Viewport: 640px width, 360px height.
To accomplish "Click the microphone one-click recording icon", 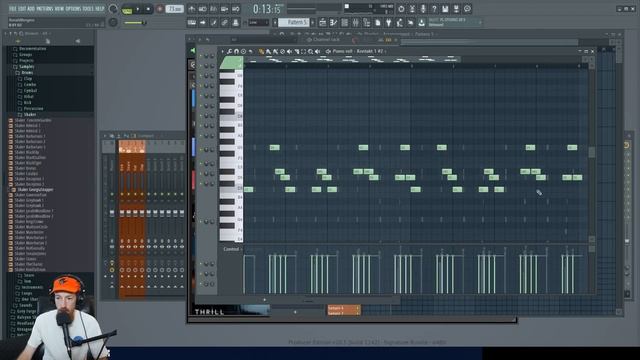I will [423, 9].
